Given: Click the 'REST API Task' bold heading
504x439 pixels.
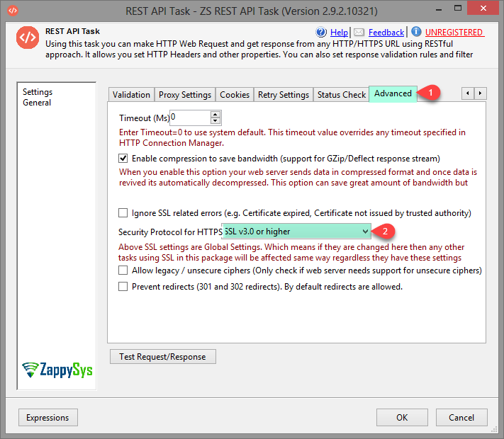Looking at the screenshot, I should point(72,31).
